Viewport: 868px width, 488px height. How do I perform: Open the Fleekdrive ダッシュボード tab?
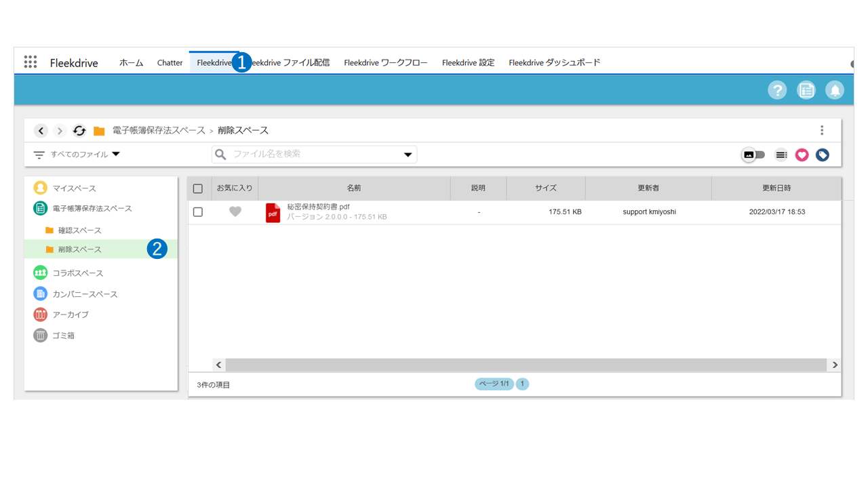click(x=555, y=62)
